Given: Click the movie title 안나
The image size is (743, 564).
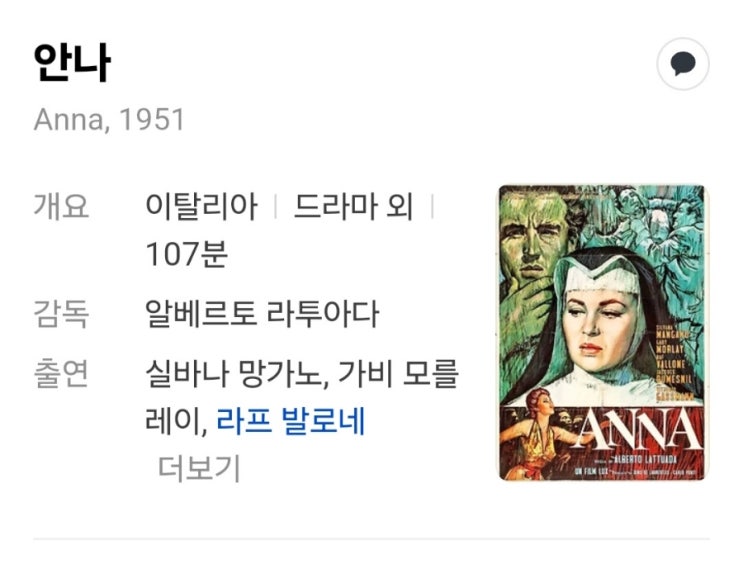Looking at the screenshot, I should [x=72, y=63].
